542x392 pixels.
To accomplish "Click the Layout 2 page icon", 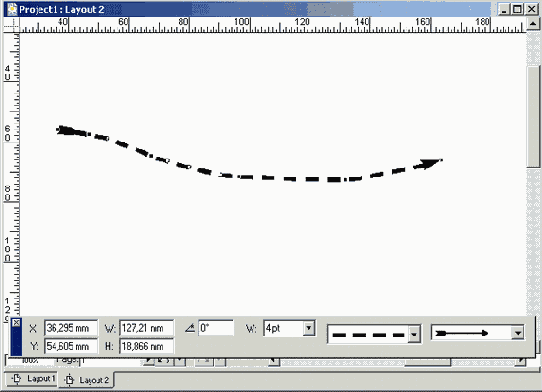I will (x=69, y=380).
